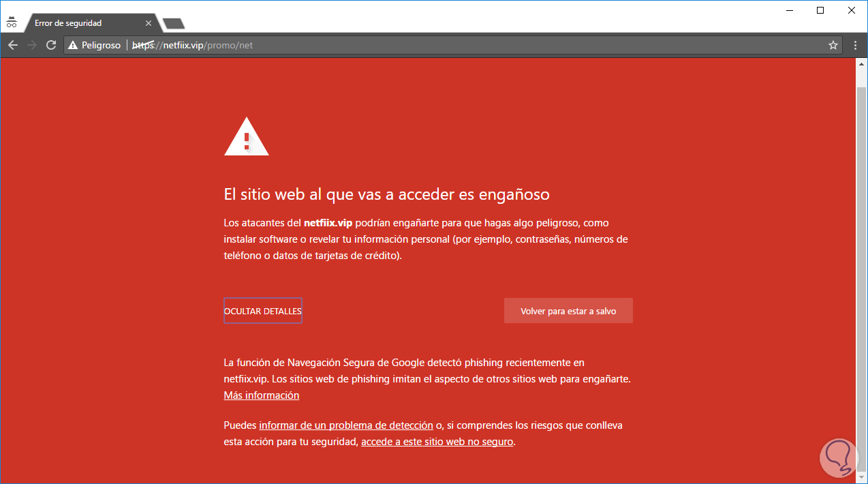Reload the page with refresh icon
868x484 pixels.
click(50, 45)
